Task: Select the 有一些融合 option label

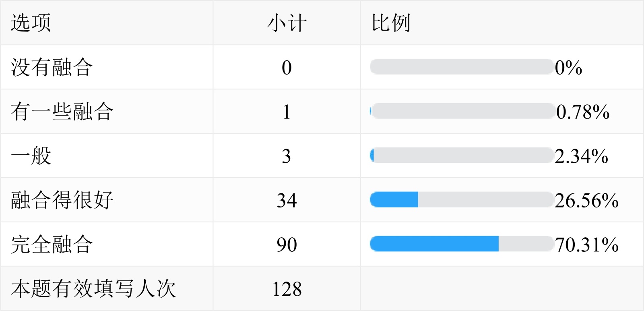Action: [x=62, y=112]
